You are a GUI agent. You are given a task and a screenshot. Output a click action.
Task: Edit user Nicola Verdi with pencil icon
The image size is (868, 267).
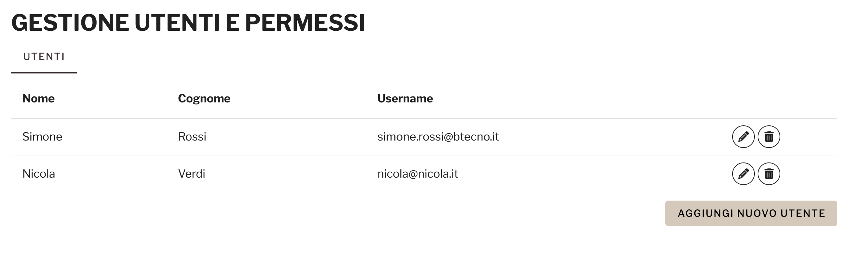click(x=743, y=174)
